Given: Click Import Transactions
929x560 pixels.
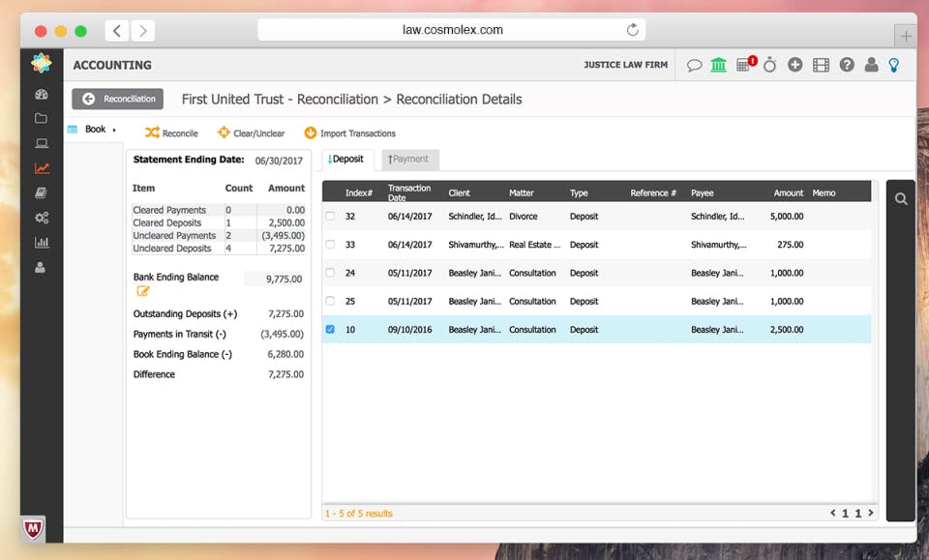Looking at the screenshot, I should pyautogui.click(x=349, y=133).
